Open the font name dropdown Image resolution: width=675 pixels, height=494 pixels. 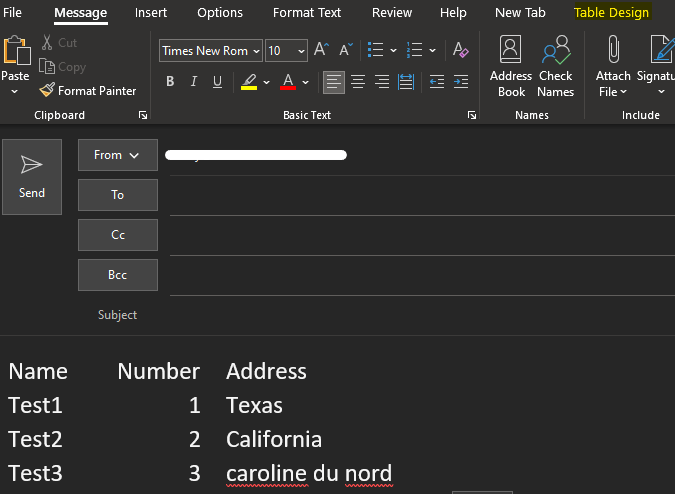point(257,51)
